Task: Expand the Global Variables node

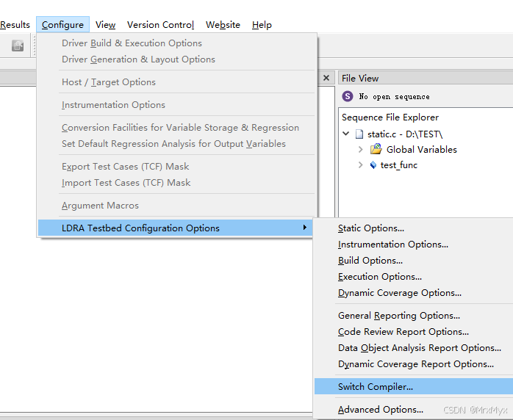Action: pos(360,149)
